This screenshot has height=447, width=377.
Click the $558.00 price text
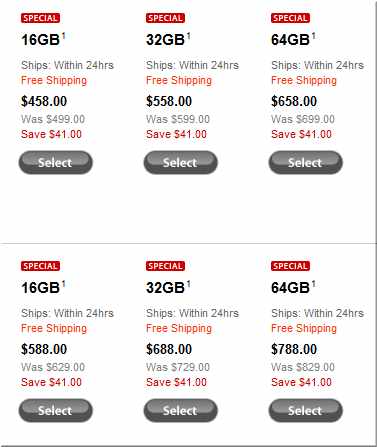click(169, 101)
